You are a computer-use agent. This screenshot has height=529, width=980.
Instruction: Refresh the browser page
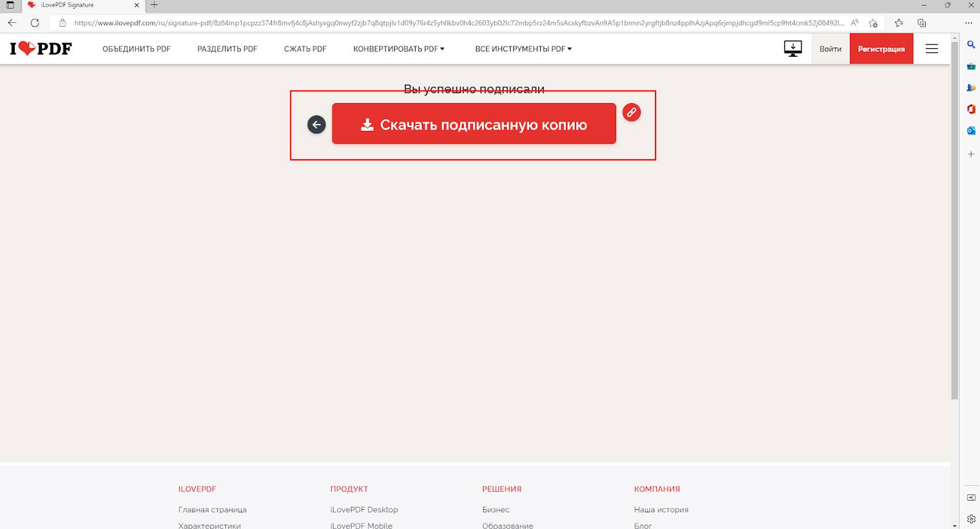pyautogui.click(x=35, y=23)
